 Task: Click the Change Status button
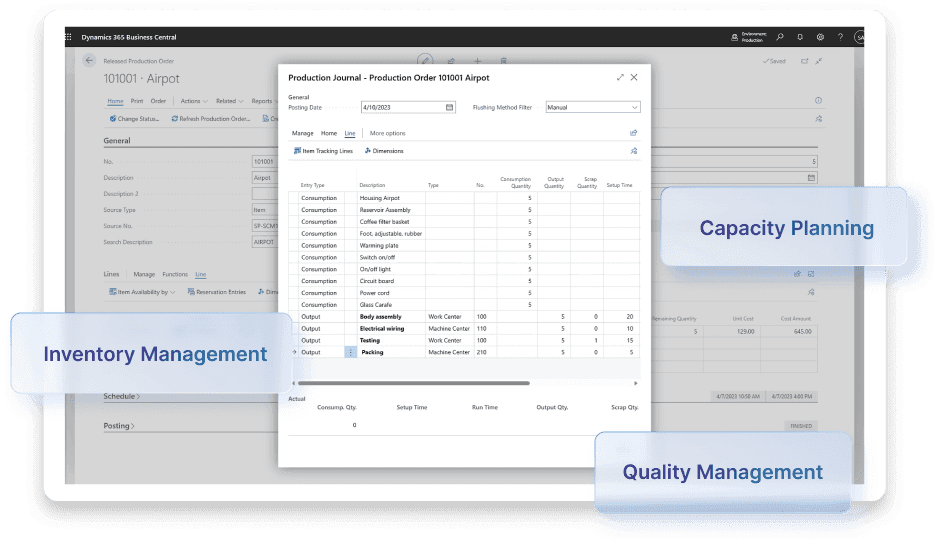134,118
